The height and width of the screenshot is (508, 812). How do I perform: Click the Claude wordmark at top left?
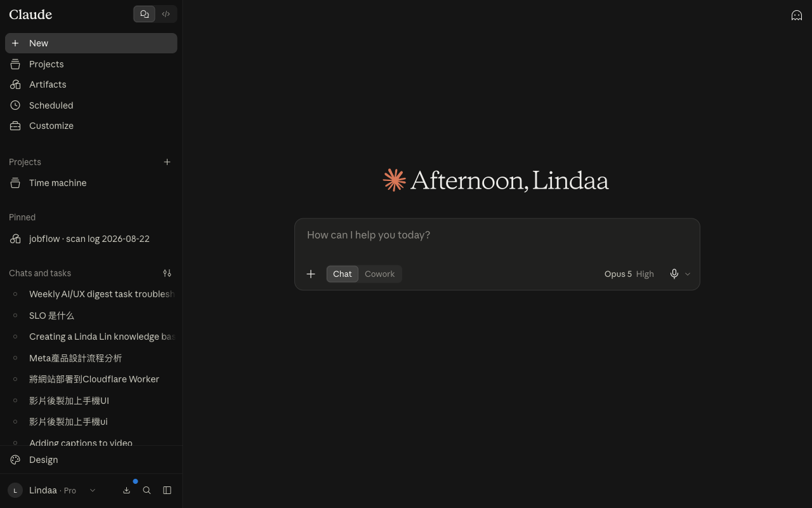tap(30, 14)
